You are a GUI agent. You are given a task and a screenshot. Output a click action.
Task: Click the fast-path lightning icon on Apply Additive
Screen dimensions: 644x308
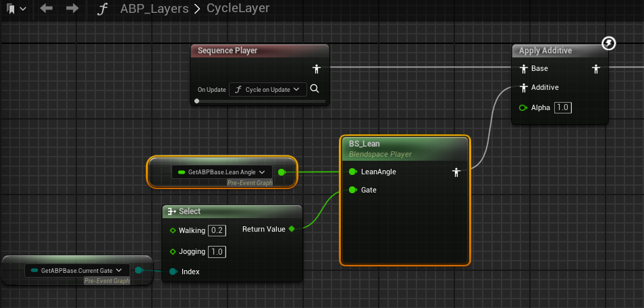(x=609, y=43)
